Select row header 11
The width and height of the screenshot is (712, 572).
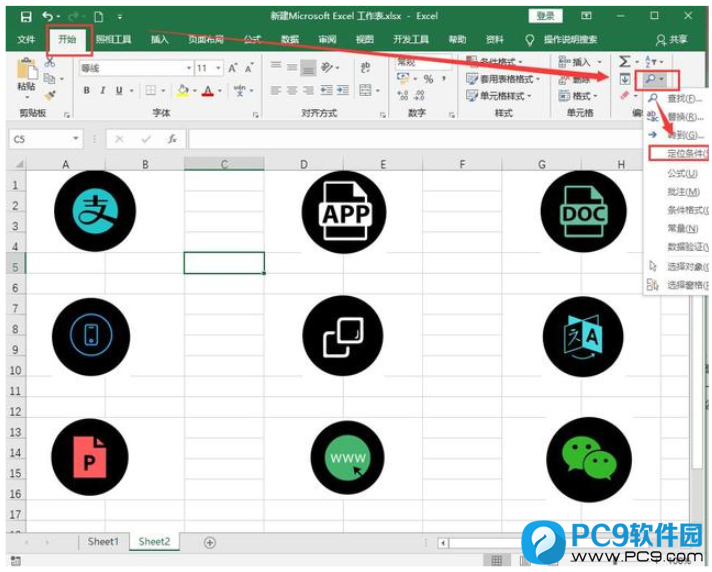tap(15, 391)
